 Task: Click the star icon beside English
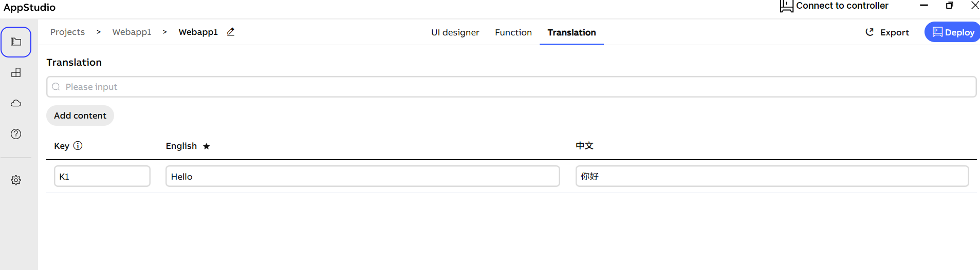(207, 146)
